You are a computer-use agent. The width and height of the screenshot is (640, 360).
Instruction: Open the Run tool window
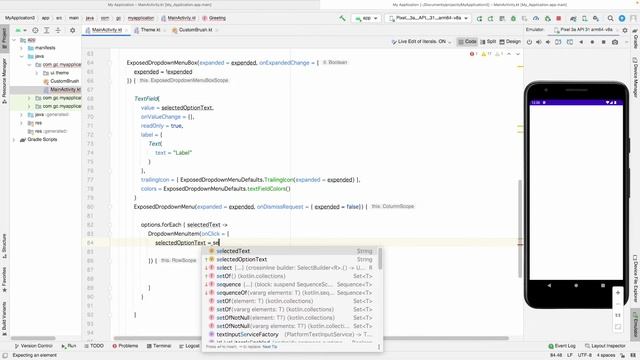coord(69,346)
